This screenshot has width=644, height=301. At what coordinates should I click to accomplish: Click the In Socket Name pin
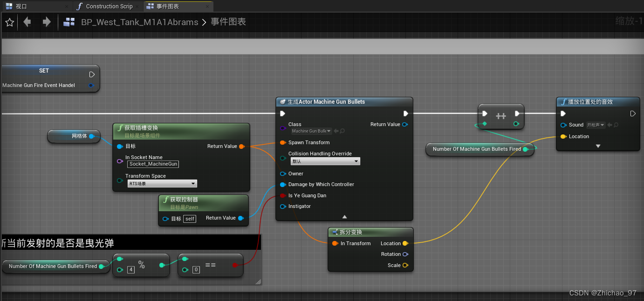[120, 161]
